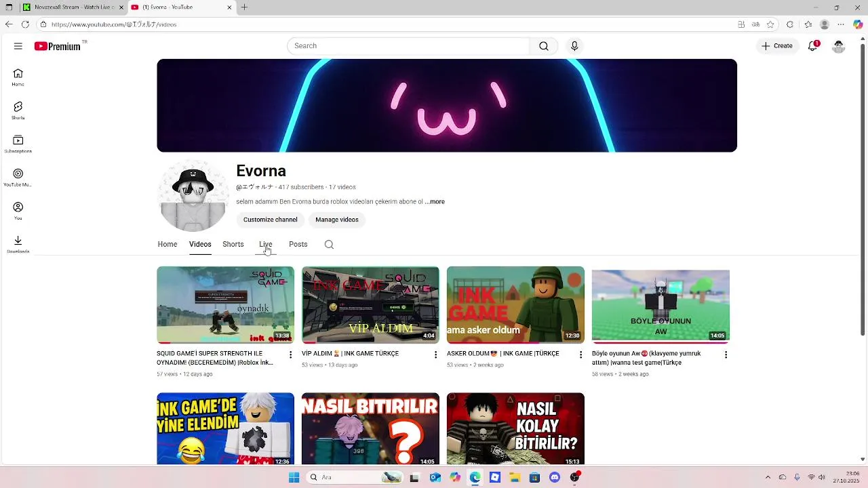Viewport: 868px width, 488px height.
Task: Open options for Böyle oyunun Aw video
Action: tap(726, 354)
